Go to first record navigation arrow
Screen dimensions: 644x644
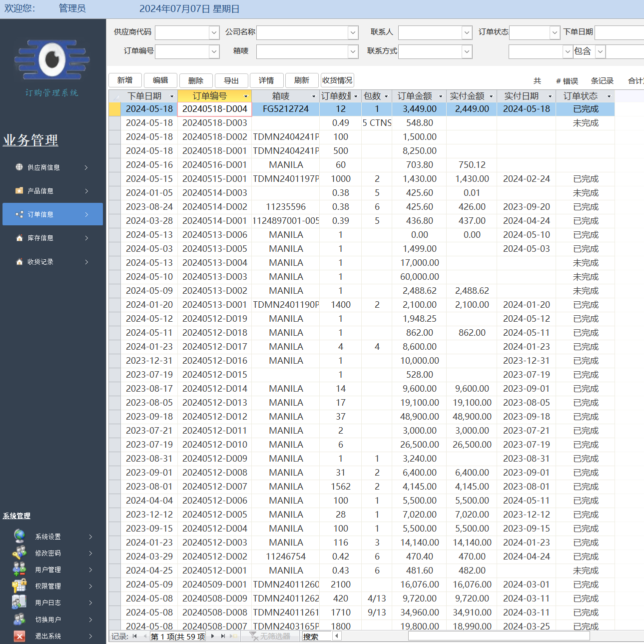134,636
